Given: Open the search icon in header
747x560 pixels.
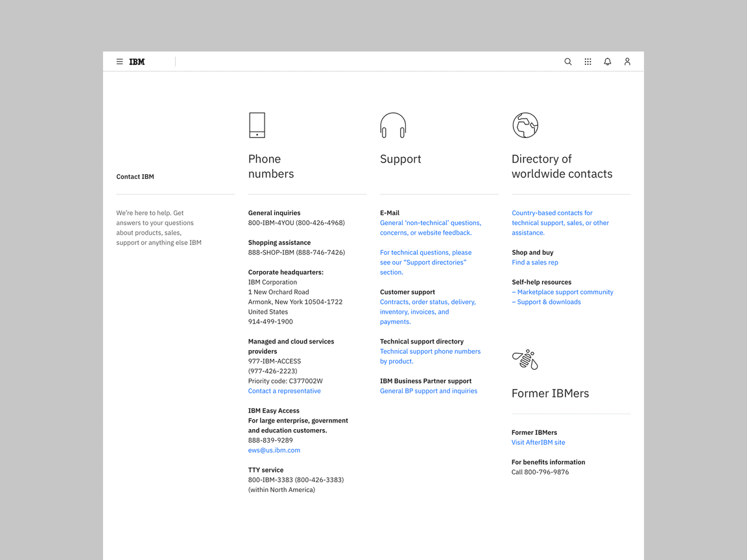Looking at the screenshot, I should click(x=568, y=62).
